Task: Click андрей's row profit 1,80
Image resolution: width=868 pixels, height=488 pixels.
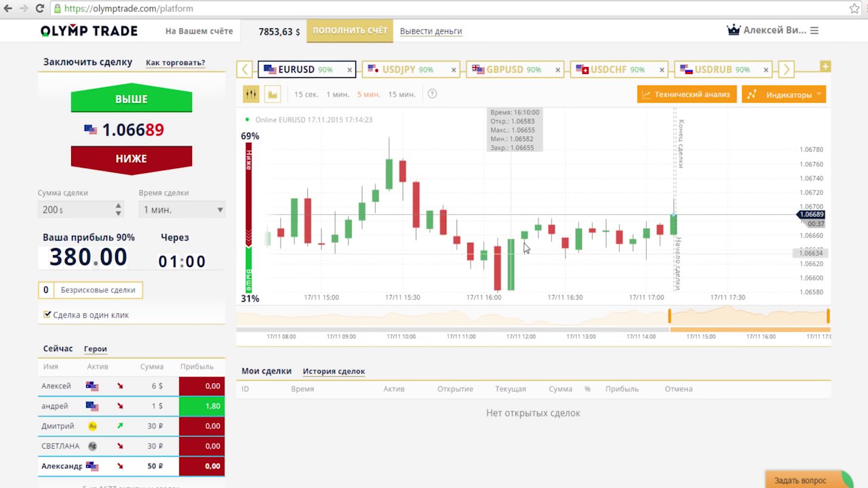Action: tap(201, 406)
